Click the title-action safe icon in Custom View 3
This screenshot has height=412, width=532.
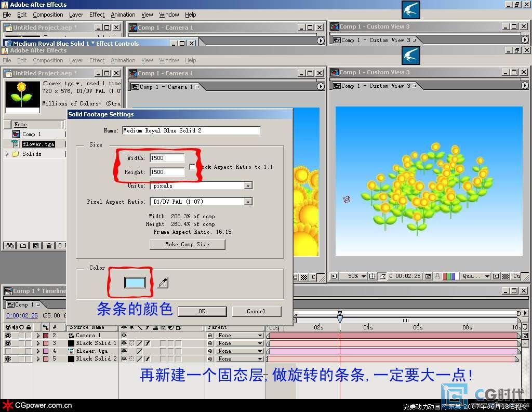(372, 276)
